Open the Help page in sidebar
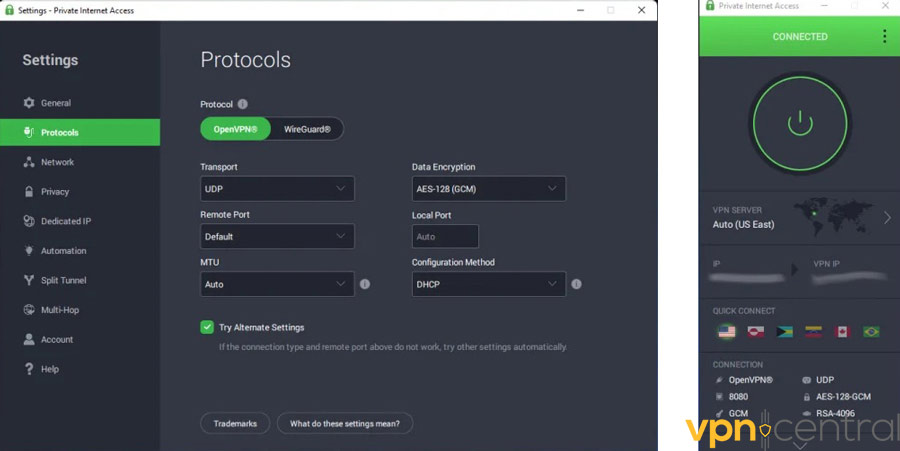 click(x=80, y=369)
